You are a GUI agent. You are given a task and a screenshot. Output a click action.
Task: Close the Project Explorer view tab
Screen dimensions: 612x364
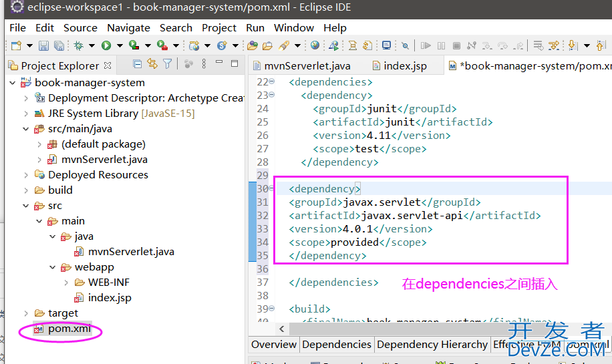click(x=108, y=65)
